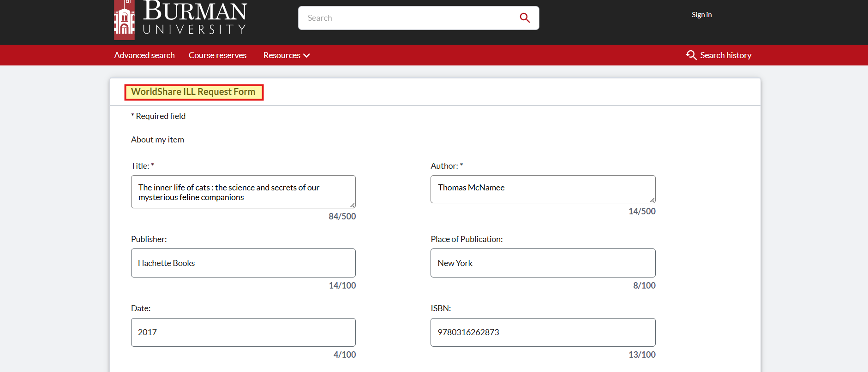Open the Search history link text
This screenshot has height=372, width=868.
(725, 55)
